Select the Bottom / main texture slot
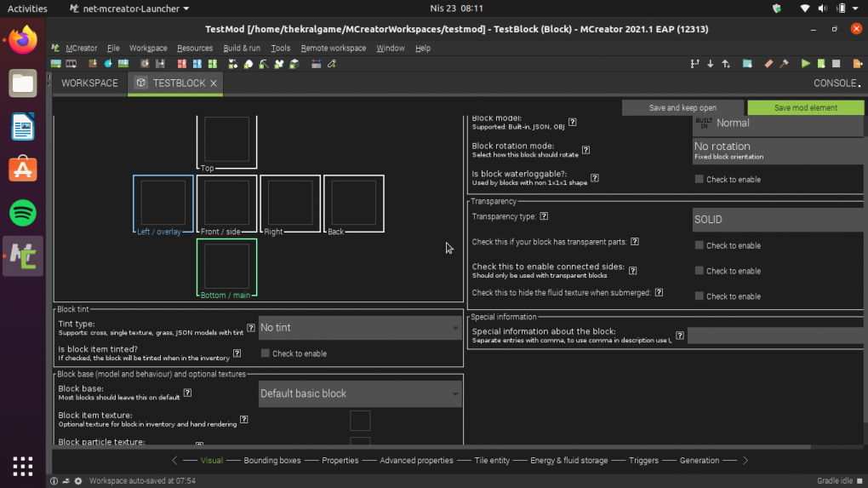Screen dimensions: 868x488 226,267
